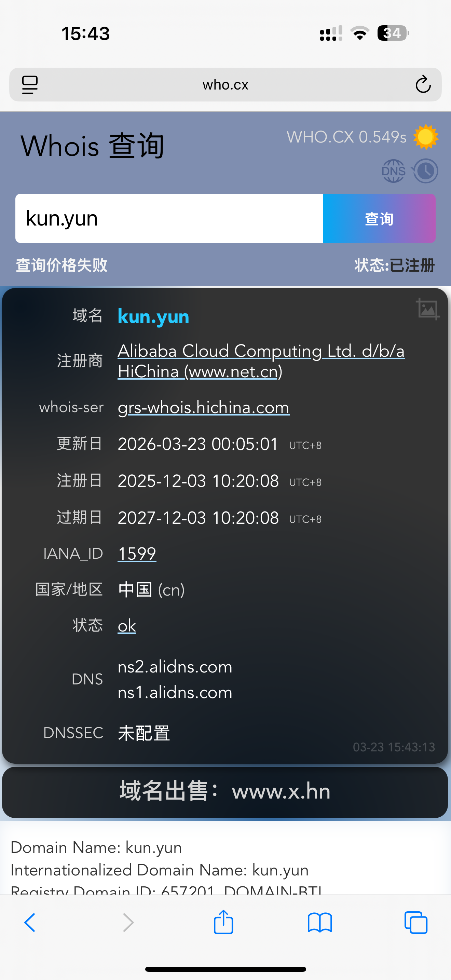This screenshot has height=980, width=451.
Task: Tap the Safari page reload icon
Action: [423, 84]
